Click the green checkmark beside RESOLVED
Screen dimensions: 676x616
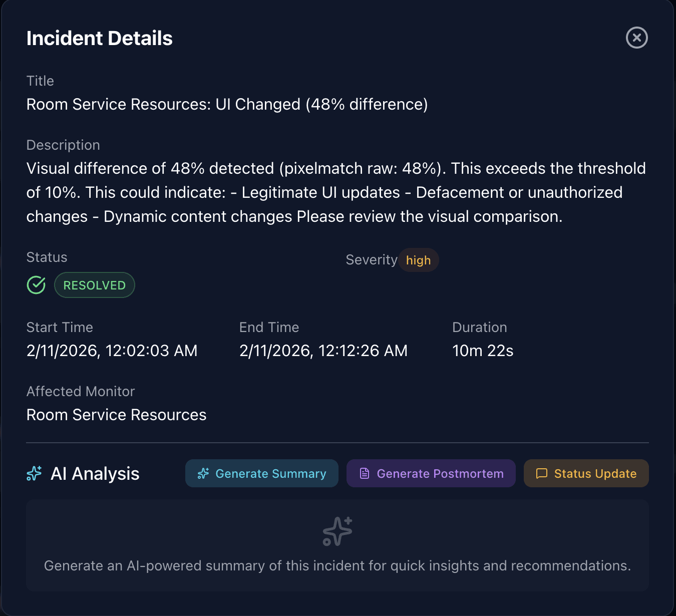pyautogui.click(x=36, y=285)
